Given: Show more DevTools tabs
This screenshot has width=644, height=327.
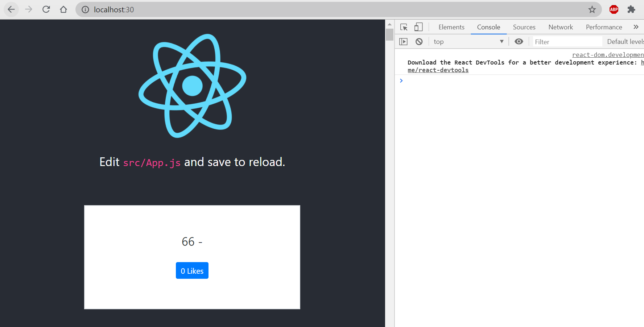Looking at the screenshot, I should (636, 27).
